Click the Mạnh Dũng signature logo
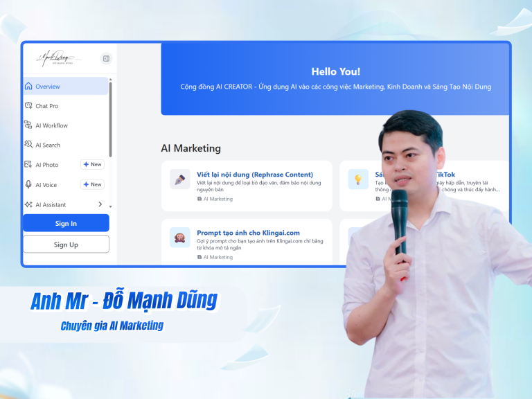Viewport: 532px width, 399px height. click(57, 58)
